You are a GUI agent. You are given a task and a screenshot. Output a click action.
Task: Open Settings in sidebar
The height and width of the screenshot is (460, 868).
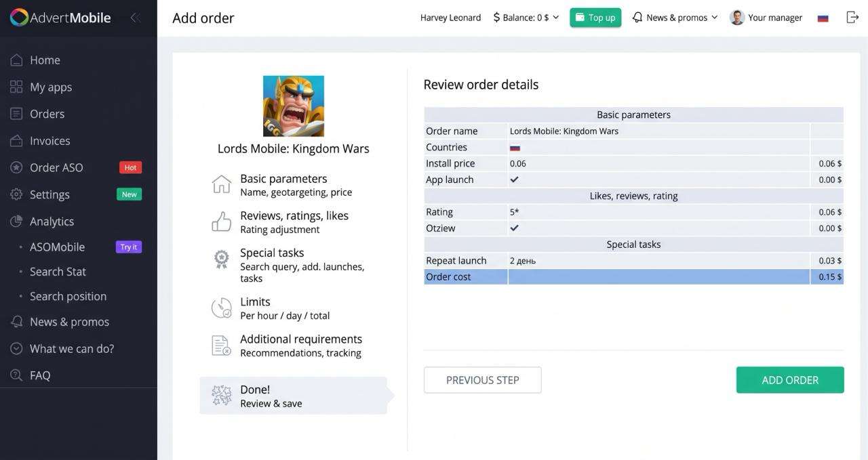50,194
